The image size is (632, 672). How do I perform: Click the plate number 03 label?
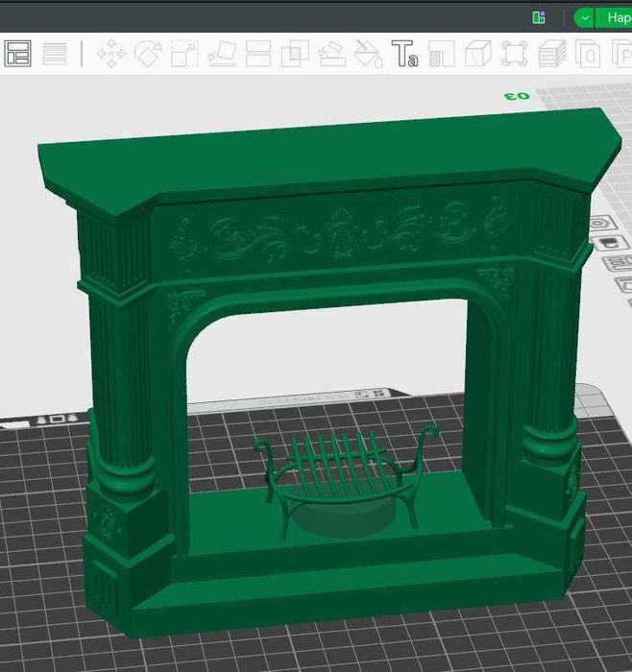coord(517,96)
